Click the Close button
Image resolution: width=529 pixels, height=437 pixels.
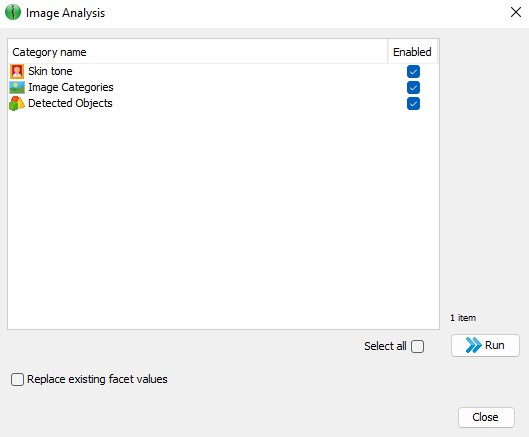[486, 417]
